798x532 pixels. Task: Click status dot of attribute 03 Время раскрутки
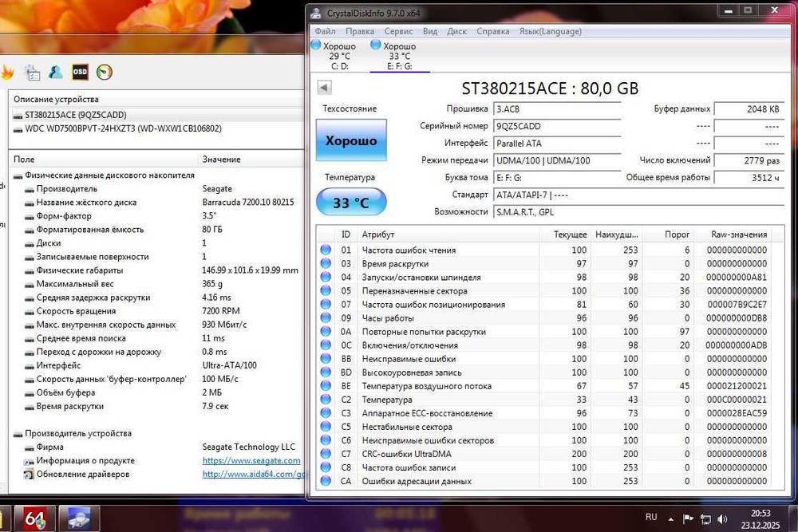pos(326,263)
